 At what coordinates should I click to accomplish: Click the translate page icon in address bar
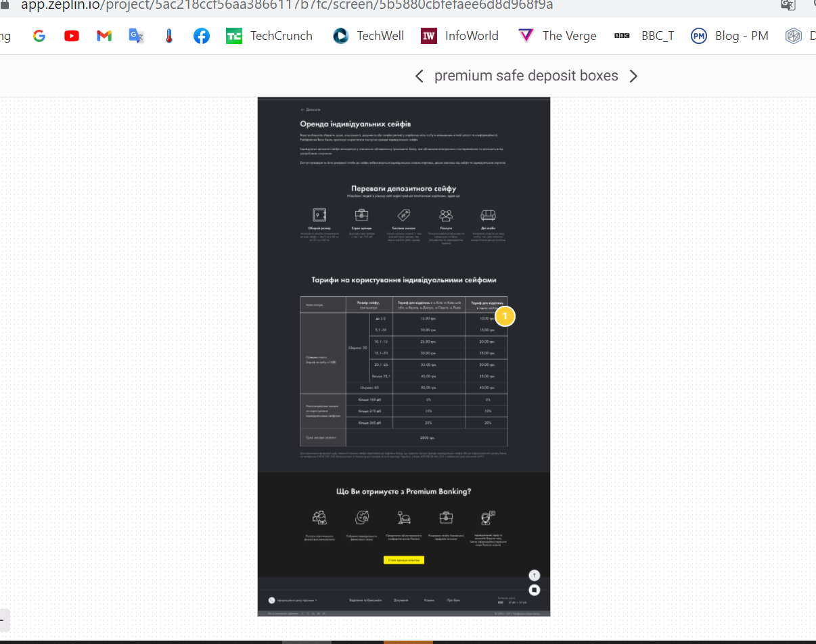point(788,5)
